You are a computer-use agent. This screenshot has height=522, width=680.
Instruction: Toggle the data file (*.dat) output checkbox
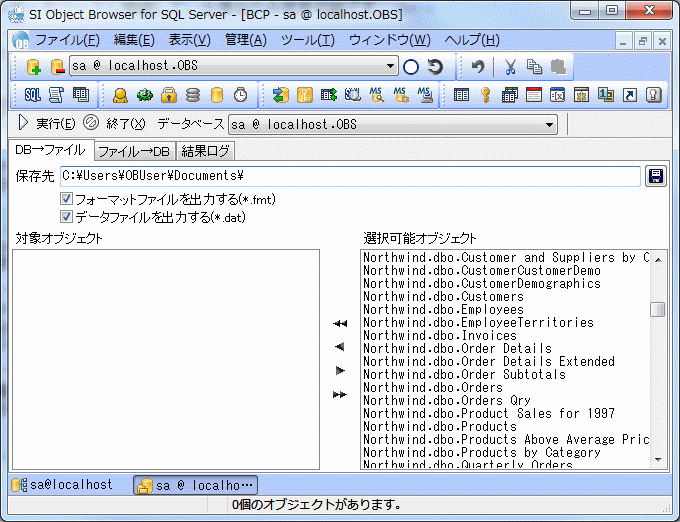point(67,216)
